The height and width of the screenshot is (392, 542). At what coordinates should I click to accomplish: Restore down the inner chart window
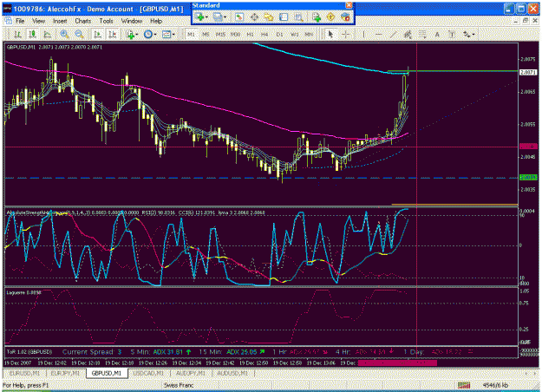(526, 21)
